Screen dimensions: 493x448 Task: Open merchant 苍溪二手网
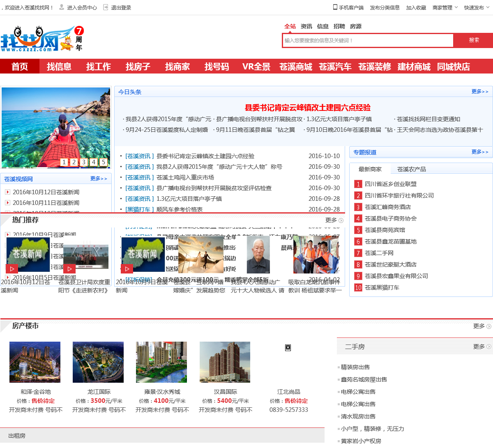click(x=379, y=253)
